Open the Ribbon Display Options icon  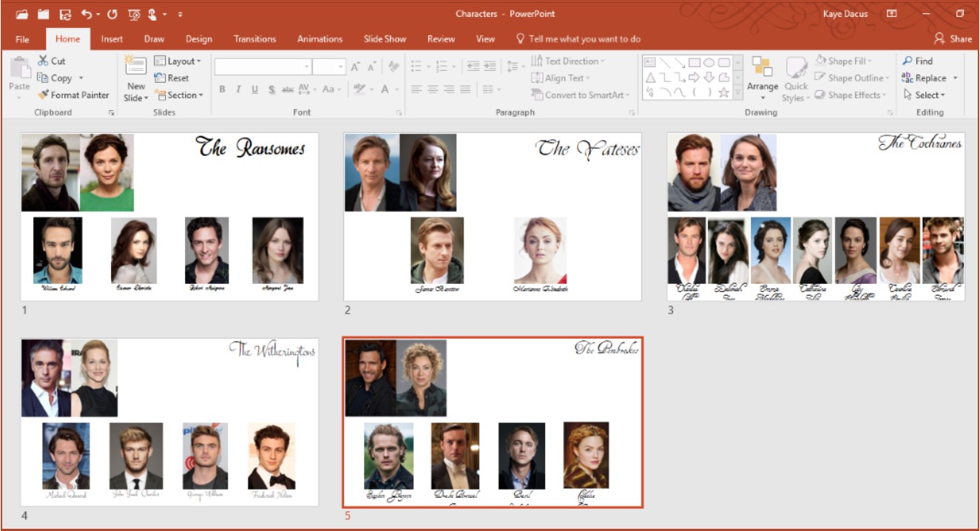point(892,14)
